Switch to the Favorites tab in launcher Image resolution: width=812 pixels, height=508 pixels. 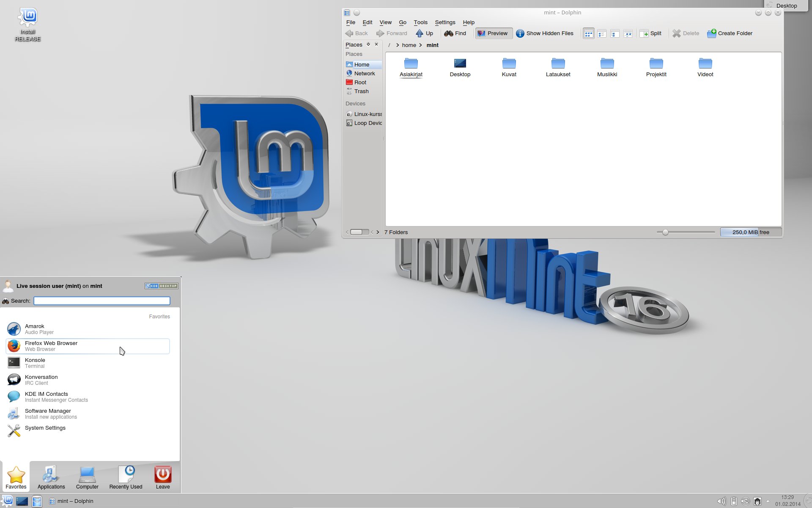click(16, 478)
